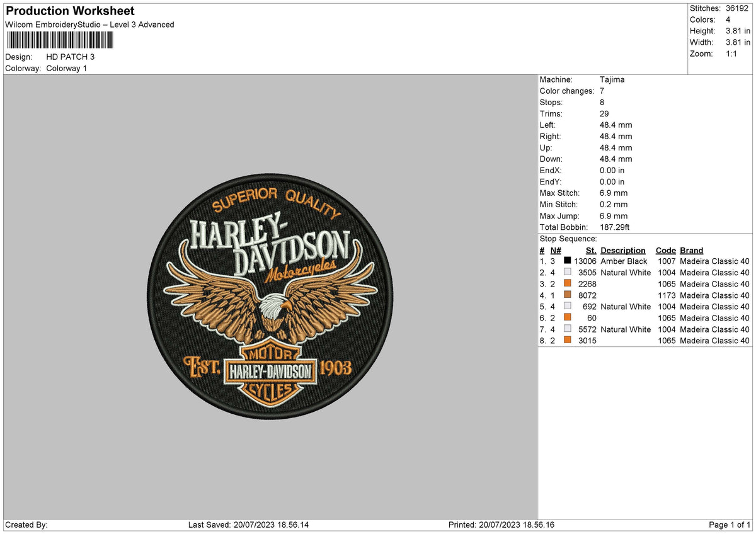Click Page 1 of 1 in the footer
Image resolution: width=756 pixels, height=534 pixels.
[730, 524]
